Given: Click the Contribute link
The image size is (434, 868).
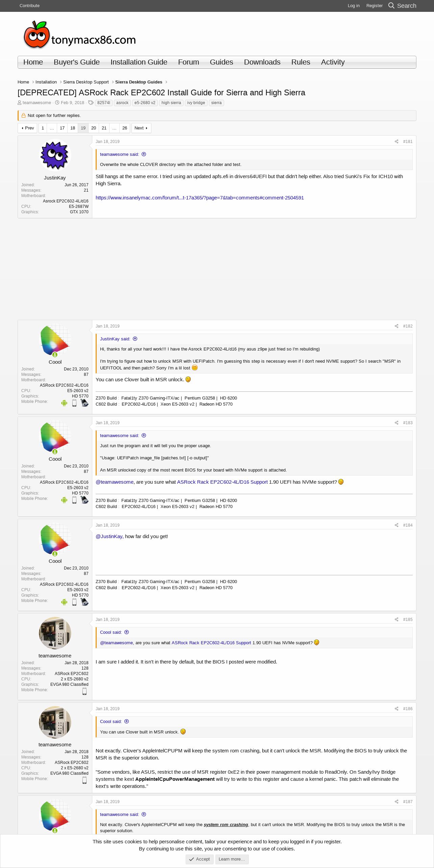Looking at the screenshot, I should tap(29, 6).
